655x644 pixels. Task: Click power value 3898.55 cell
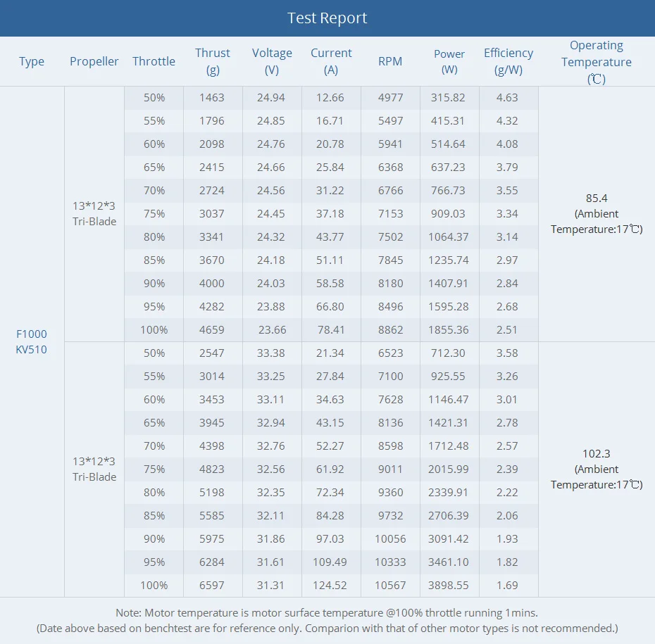[449, 585]
